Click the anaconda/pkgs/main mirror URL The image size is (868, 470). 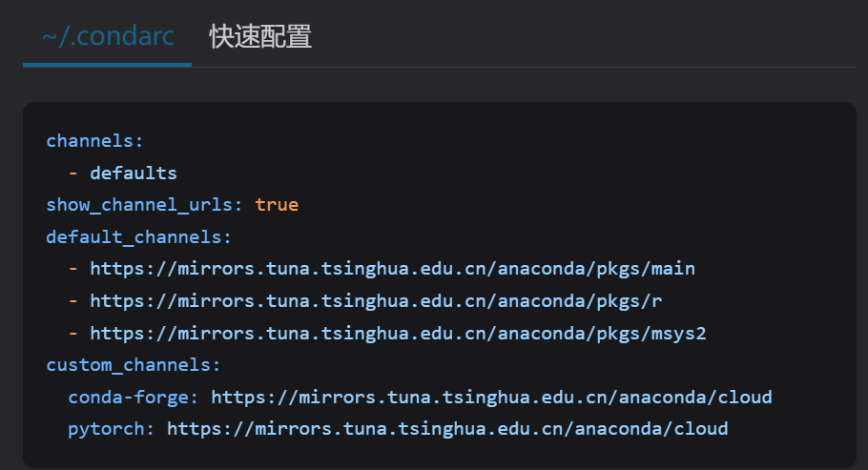(x=392, y=269)
